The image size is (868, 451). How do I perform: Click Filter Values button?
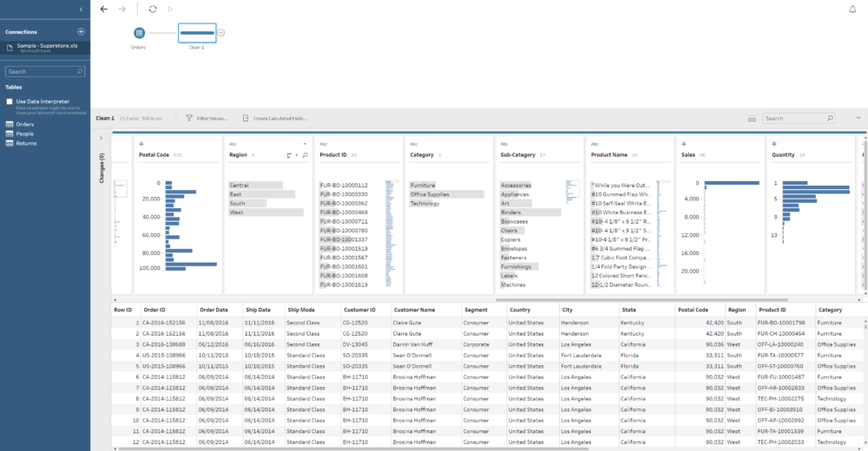(207, 118)
